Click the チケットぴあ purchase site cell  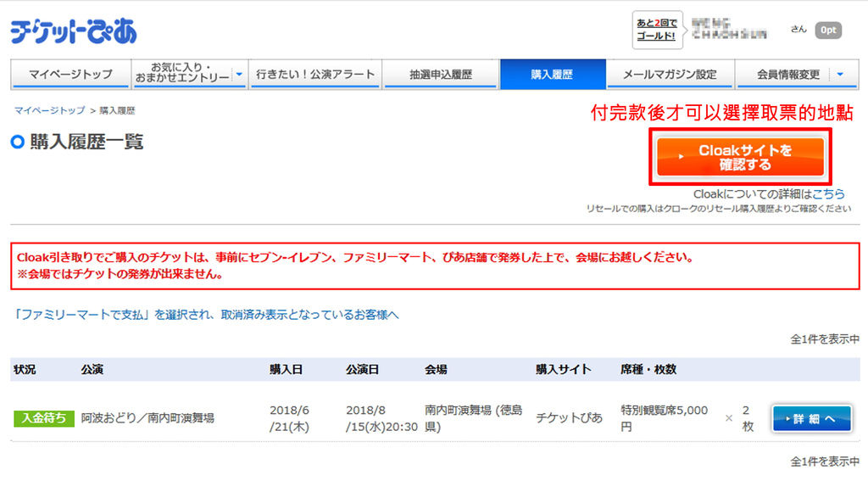tap(569, 418)
